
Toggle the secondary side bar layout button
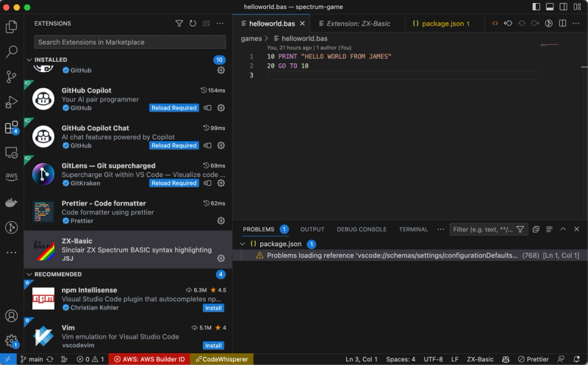coord(563,7)
